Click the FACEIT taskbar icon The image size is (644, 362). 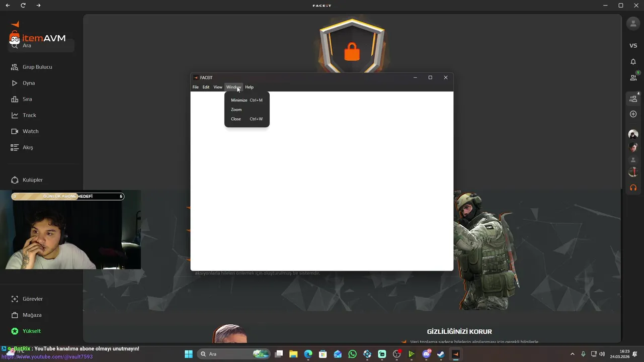pos(455,354)
